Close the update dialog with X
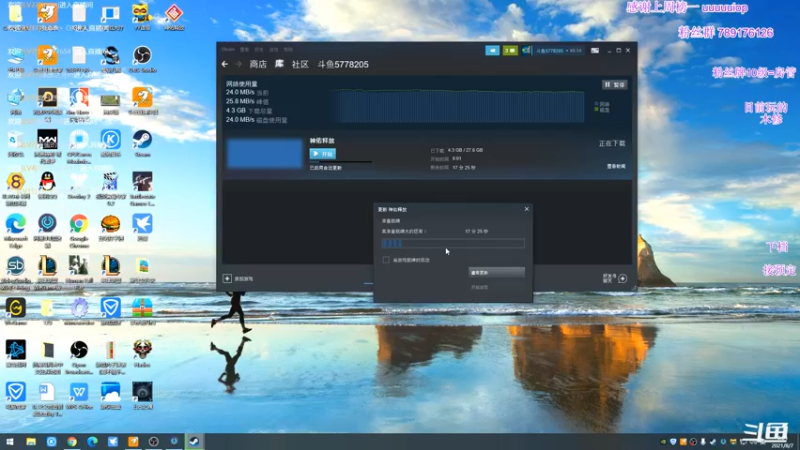The image size is (800, 450). (x=527, y=209)
